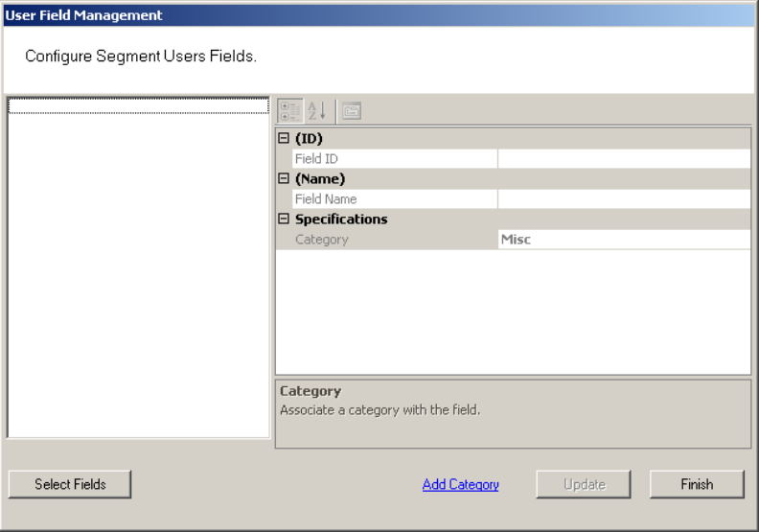Image resolution: width=759 pixels, height=532 pixels.
Task: Switch property grid to Categorized view
Action: tap(290, 111)
